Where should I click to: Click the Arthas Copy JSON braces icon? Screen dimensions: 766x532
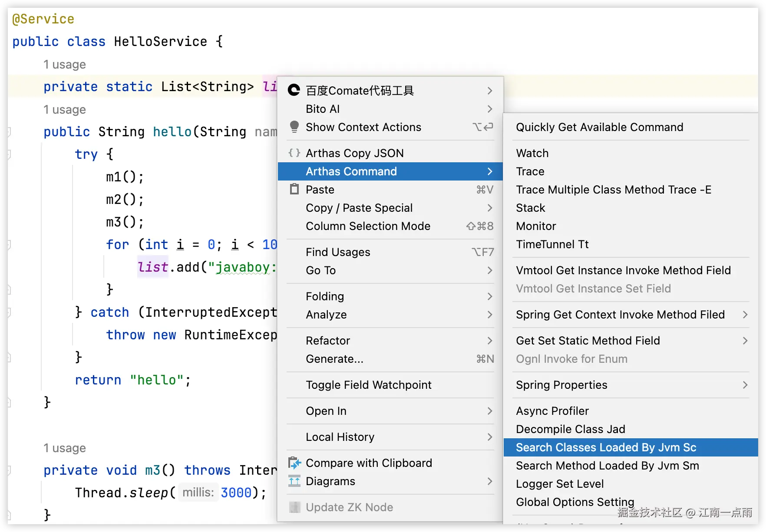click(294, 153)
